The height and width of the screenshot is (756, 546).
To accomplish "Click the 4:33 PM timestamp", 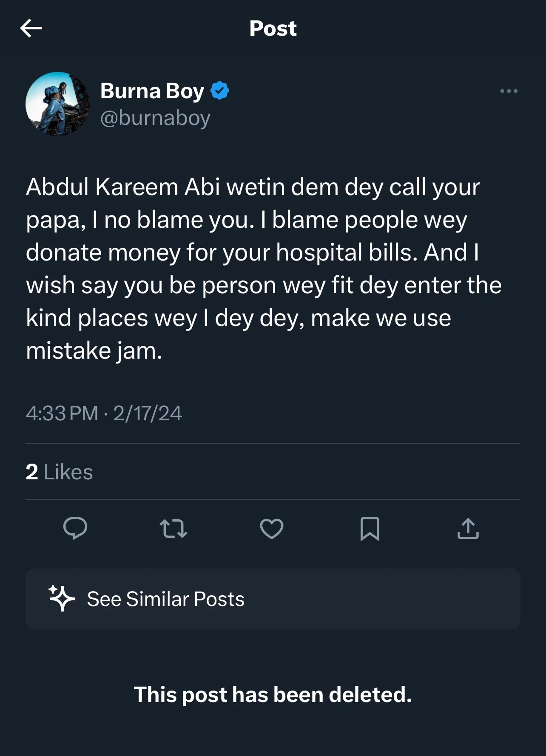I will pos(62,413).
